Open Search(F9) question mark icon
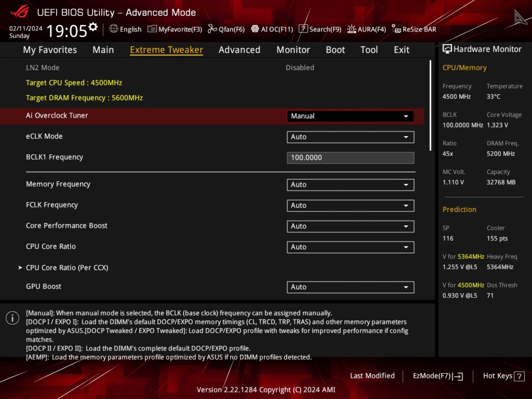Screen dimensions: 532x399 [x=303, y=29]
